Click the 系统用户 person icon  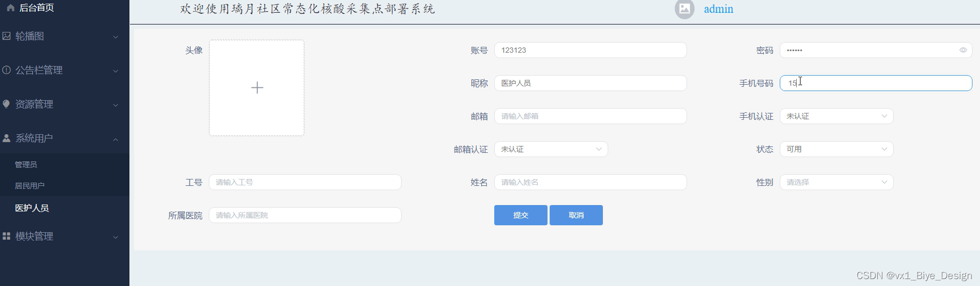coord(6,138)
